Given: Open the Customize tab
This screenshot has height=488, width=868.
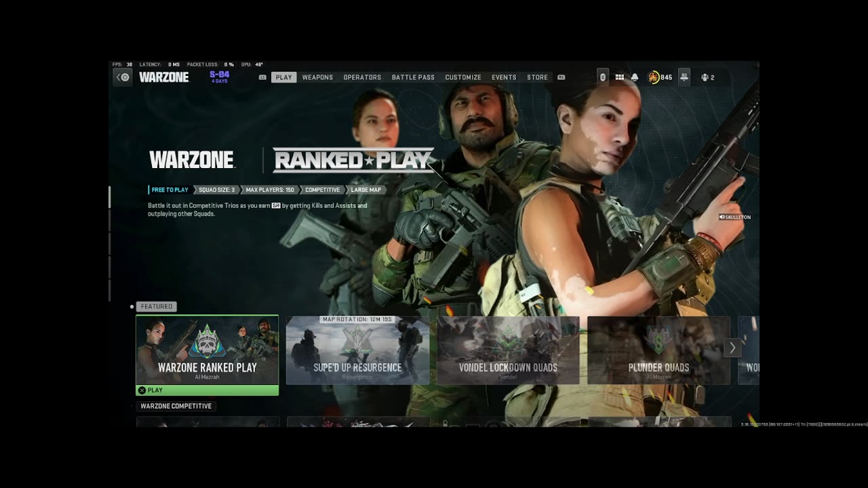Looking at the screenshot, I should (x=463, y=77).
